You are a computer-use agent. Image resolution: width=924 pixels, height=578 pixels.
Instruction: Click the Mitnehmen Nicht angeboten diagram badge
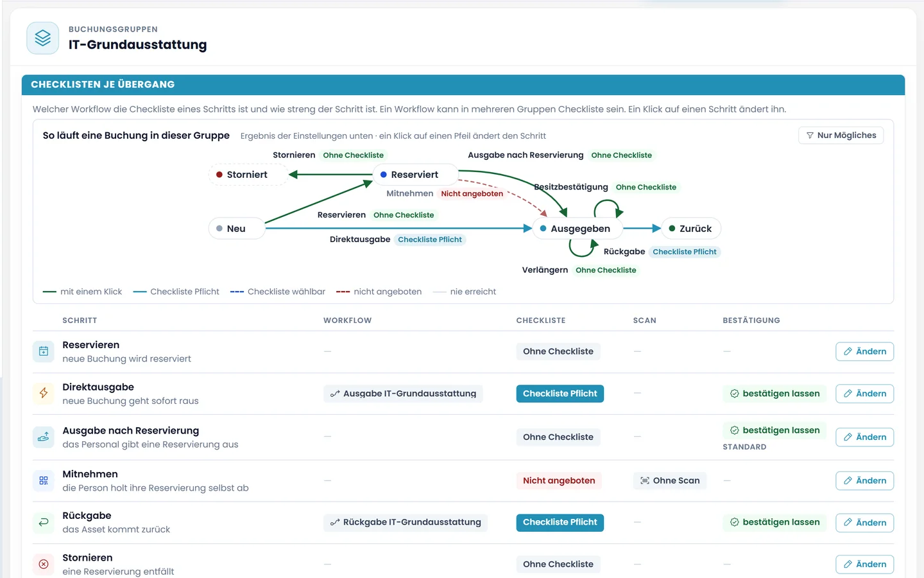pyautogui.click(x=472, y=193)
